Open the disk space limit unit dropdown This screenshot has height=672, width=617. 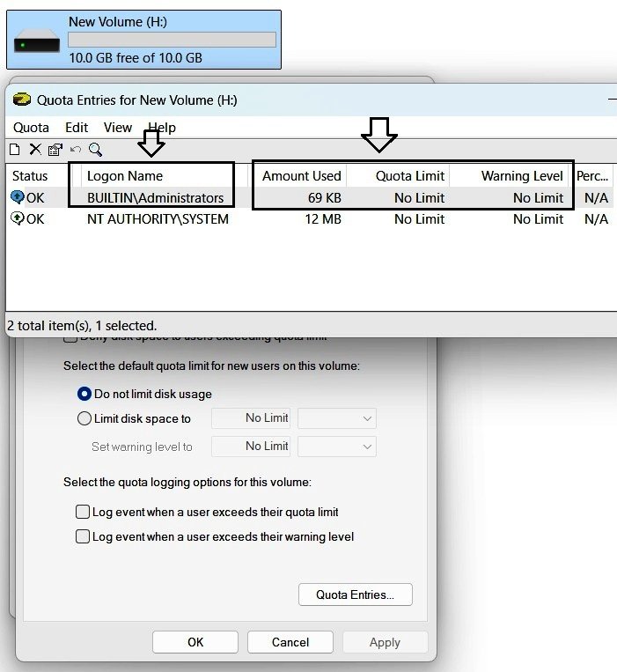(337, 418)
